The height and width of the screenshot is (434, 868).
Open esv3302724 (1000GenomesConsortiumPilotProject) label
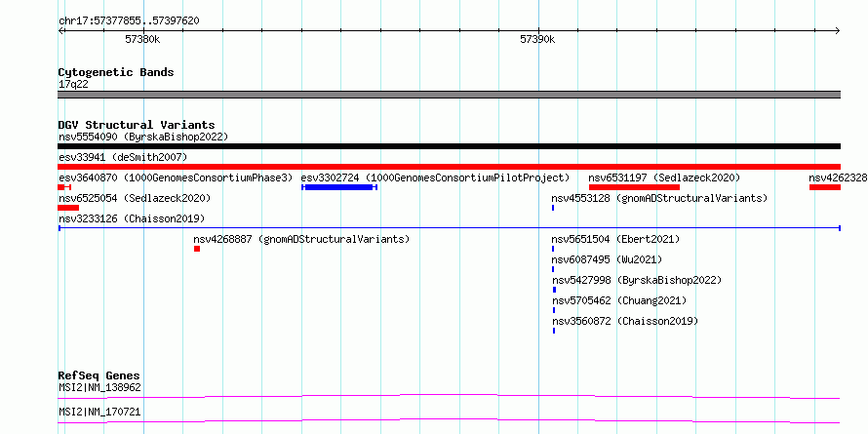click(435, 178)
